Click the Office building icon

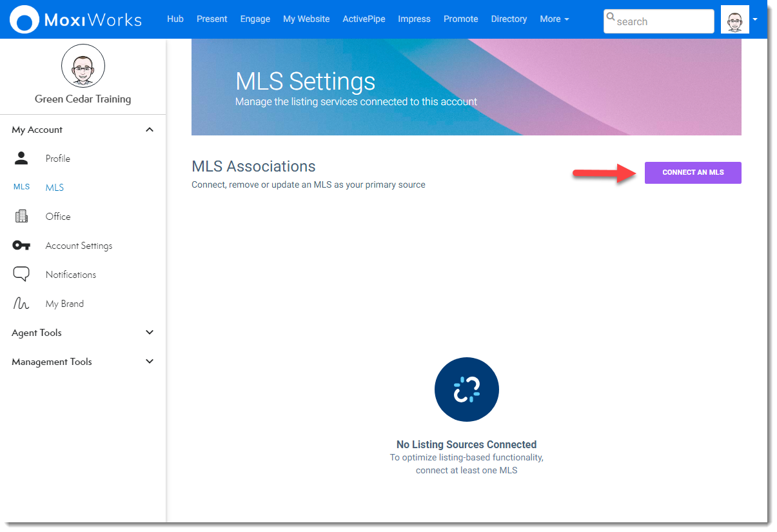pyautogui.click(x=21, y=217)
